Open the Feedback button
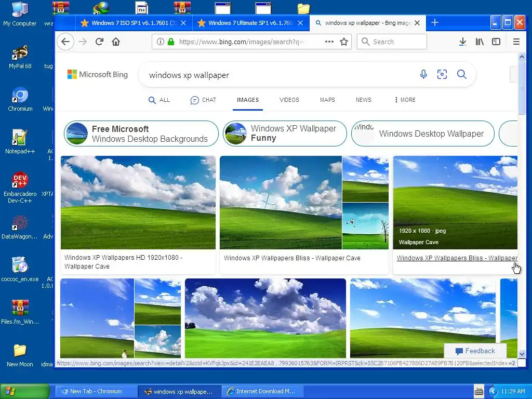 click(475, 351)
